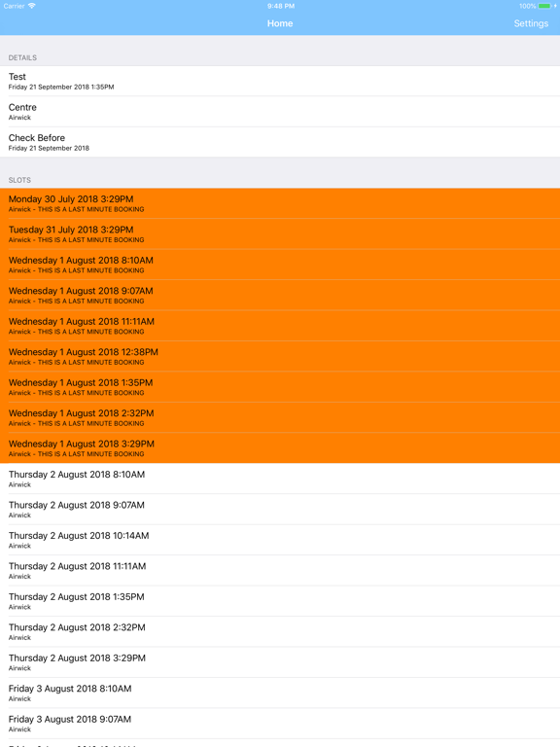Select slot Tuesday 31 July 2018 3:29PM
This screenshot has width=560, height=747.
pos(280,233)
